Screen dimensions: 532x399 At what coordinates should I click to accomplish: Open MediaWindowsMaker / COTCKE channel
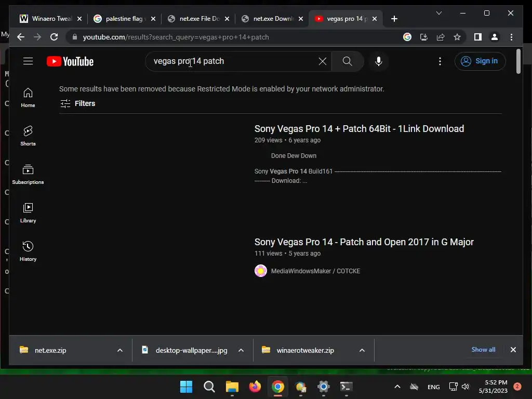point(315,271)
